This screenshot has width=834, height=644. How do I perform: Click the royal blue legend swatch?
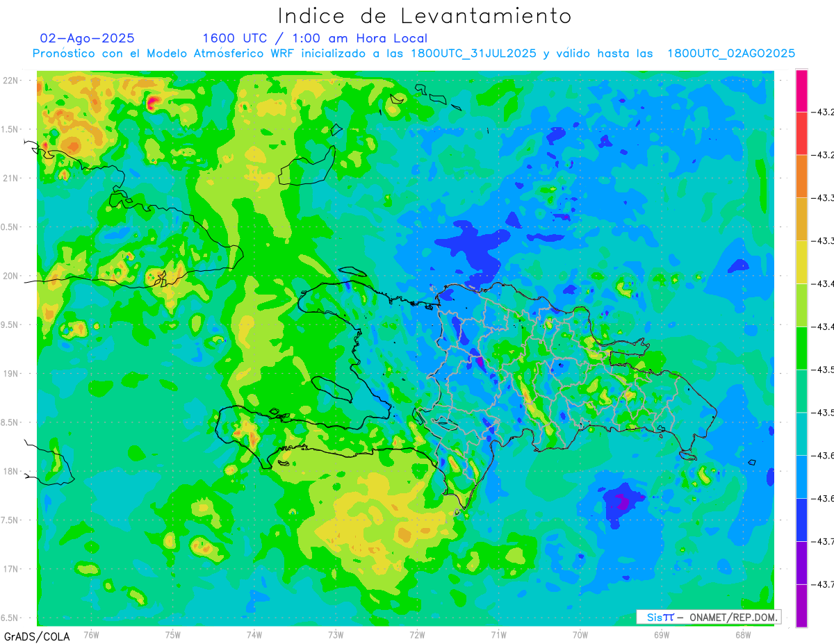801,520
